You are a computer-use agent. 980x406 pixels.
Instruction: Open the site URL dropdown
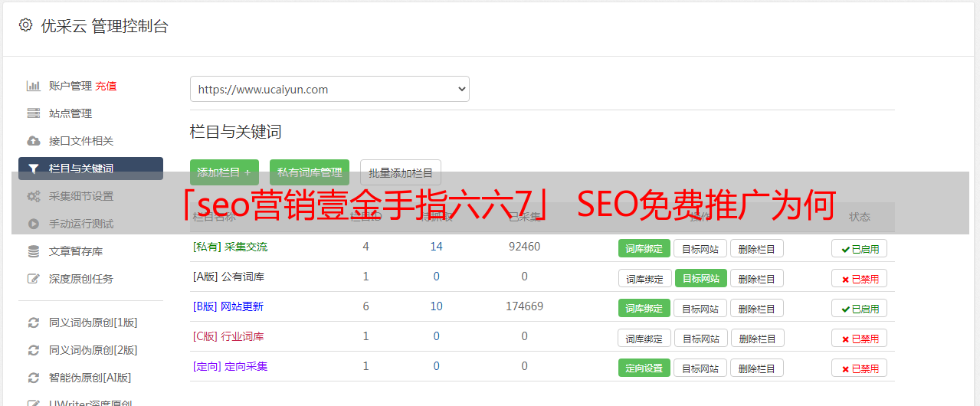pos(329,89)
